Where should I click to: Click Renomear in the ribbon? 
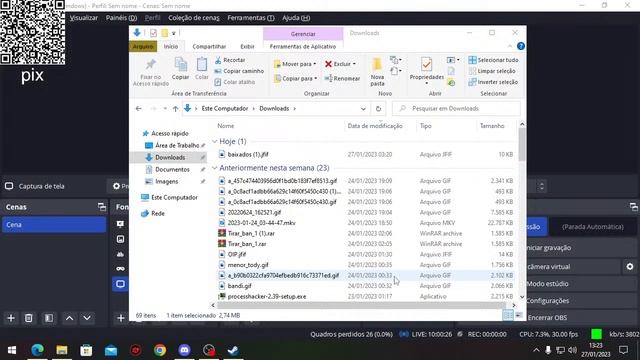[x=342, y=78]
